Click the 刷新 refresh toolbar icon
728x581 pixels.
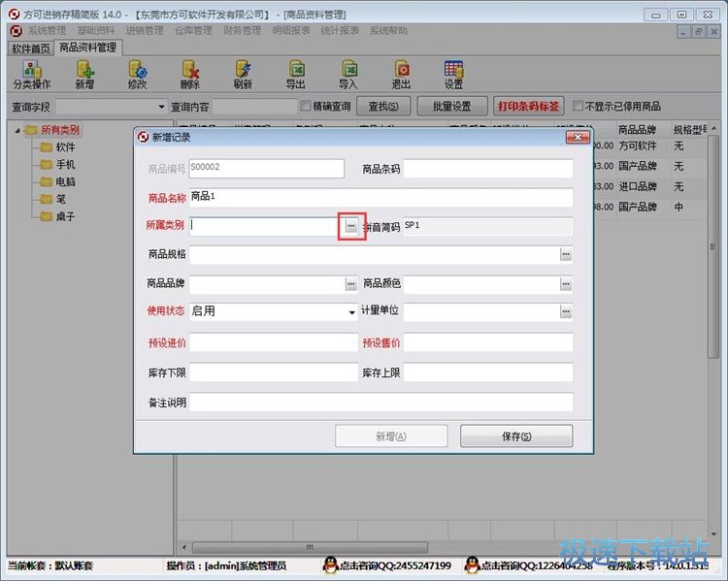[243, 75]
